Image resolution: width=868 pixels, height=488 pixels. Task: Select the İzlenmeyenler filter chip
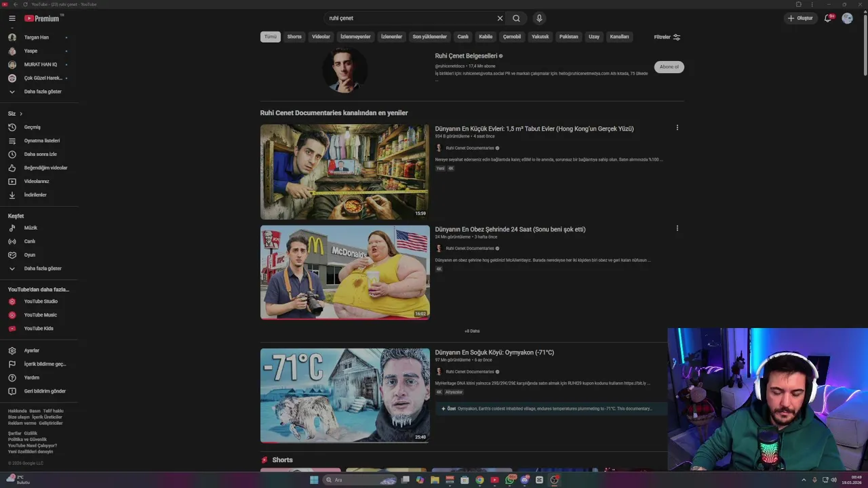point(355,37)
